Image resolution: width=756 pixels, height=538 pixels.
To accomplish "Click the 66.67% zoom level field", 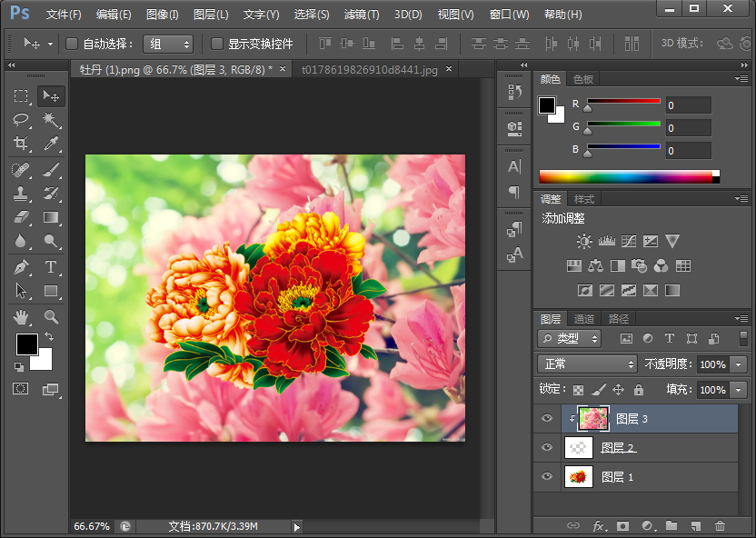I will [92, 526].
